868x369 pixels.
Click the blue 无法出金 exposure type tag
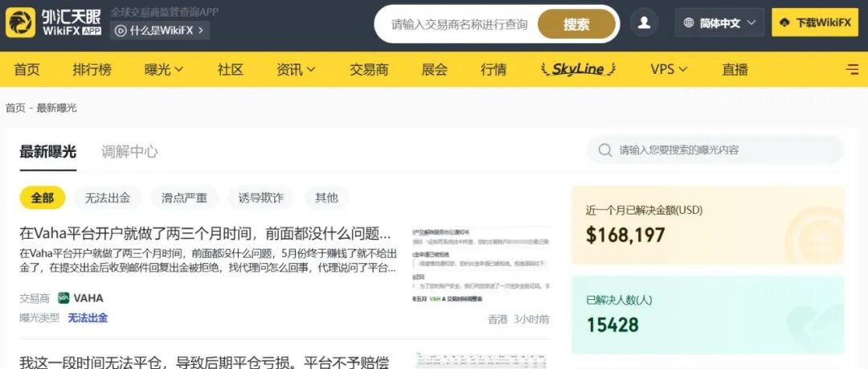click(x=88, y=318)
